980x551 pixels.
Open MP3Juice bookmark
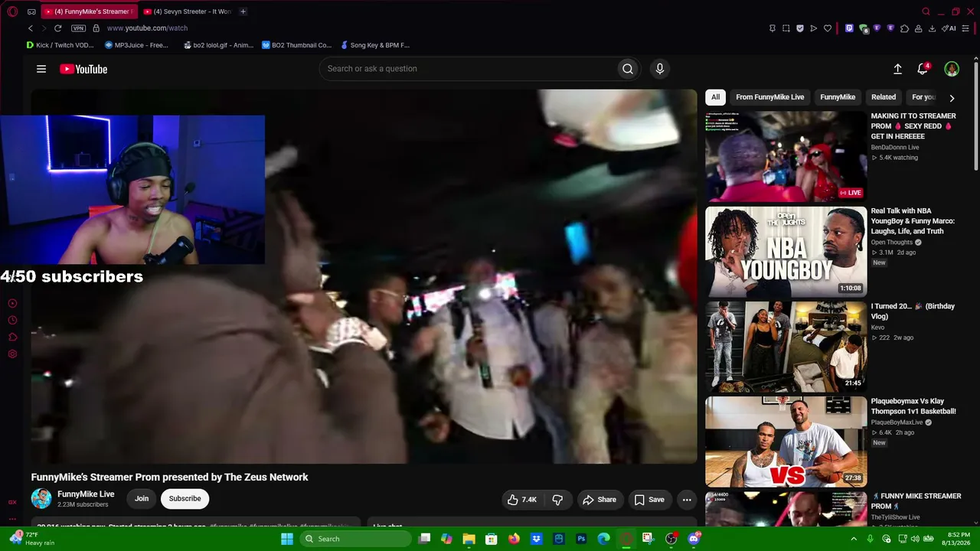coord(136,45)
